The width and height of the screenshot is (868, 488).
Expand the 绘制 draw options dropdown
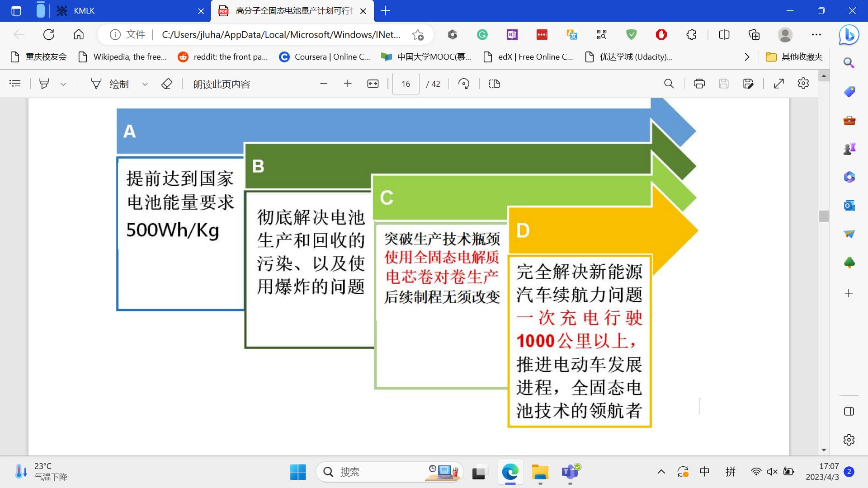tap(145, 84)
